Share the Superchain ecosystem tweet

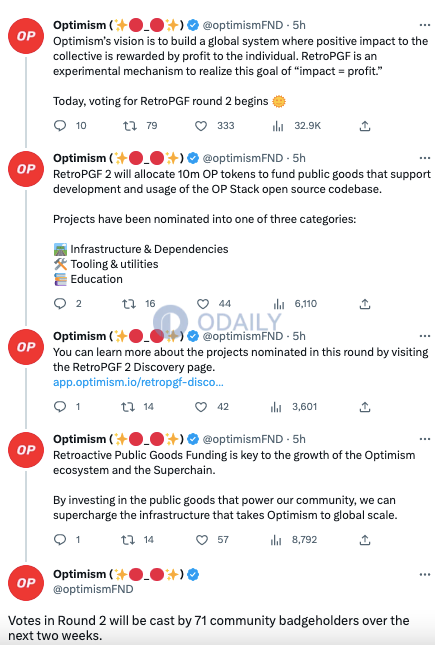pos(365,540)
